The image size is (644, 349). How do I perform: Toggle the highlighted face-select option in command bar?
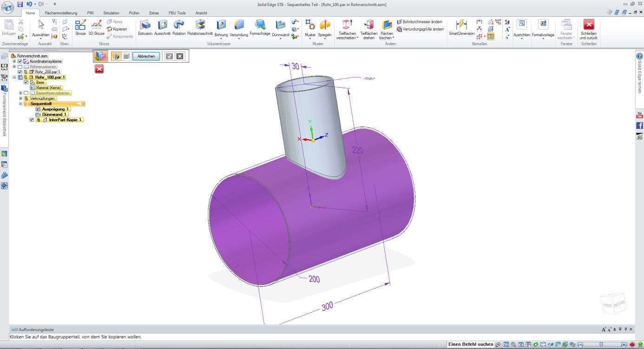point(116,56)
